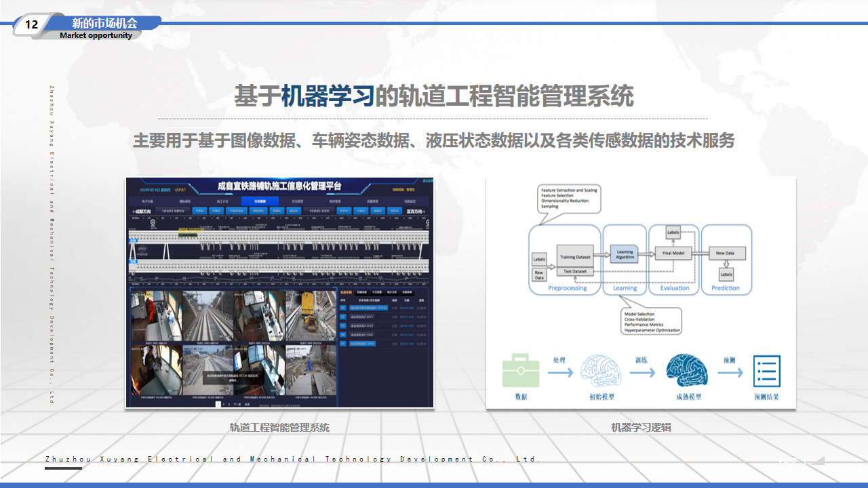Click the Prediction stage label
This screenshot has height=488, width=868.
click(726, 288)
